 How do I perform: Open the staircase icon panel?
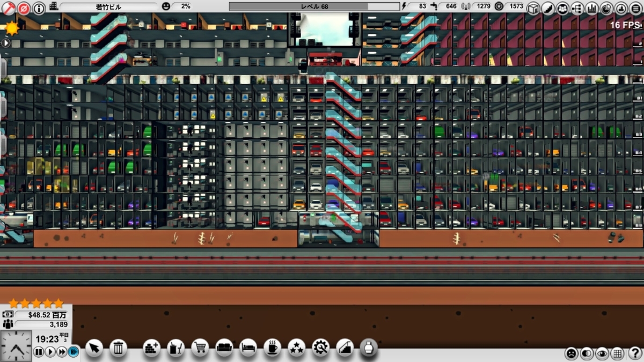point(547,8)
